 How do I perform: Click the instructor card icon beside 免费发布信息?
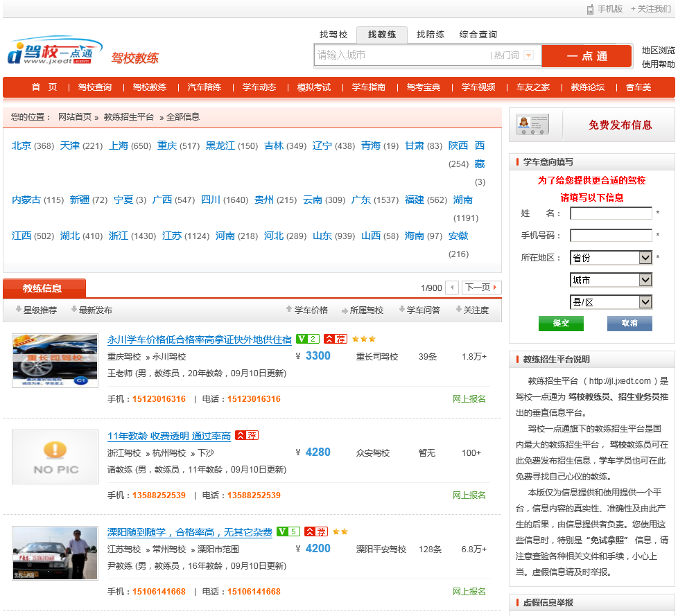coord(532,125)
